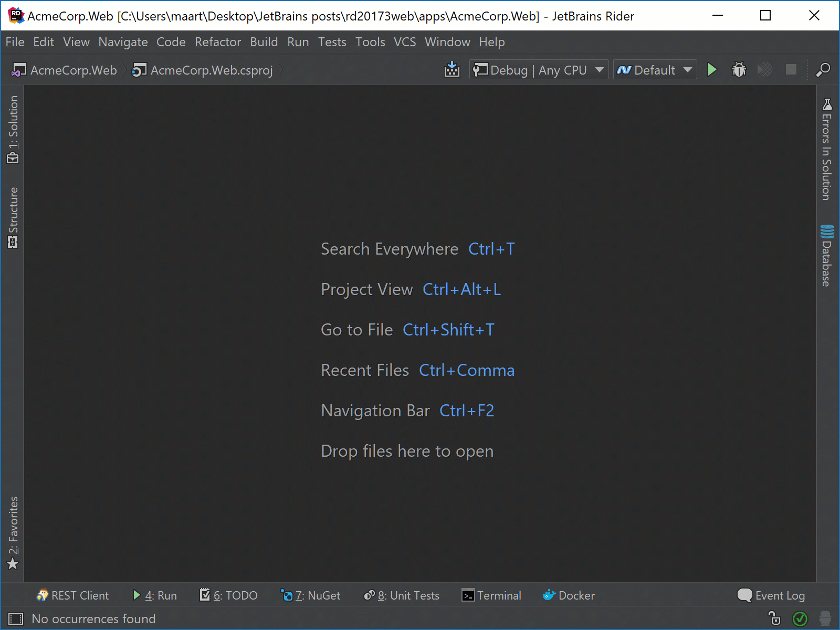
Task: Start debugging with the bug icon
Action: point(739,69)
